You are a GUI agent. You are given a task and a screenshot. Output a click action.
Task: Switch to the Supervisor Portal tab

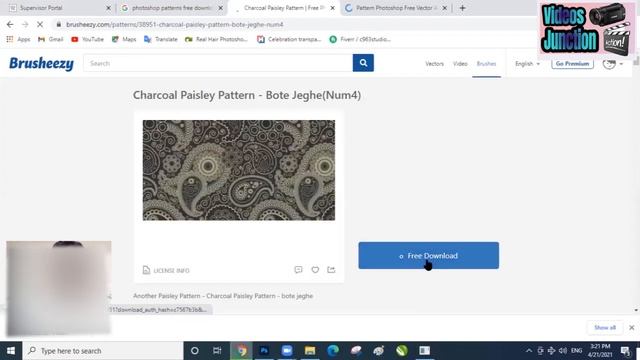(x=58, y=8)
